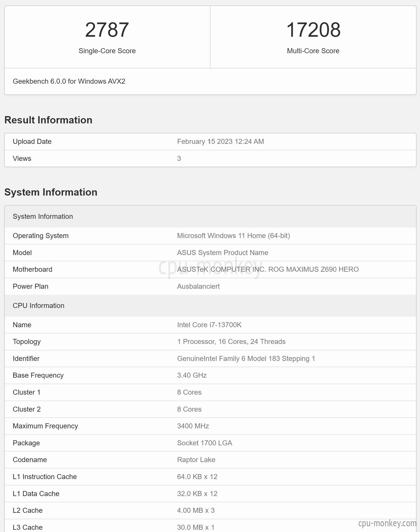Click the Ausbalanciert power plan value

[198, 286]
